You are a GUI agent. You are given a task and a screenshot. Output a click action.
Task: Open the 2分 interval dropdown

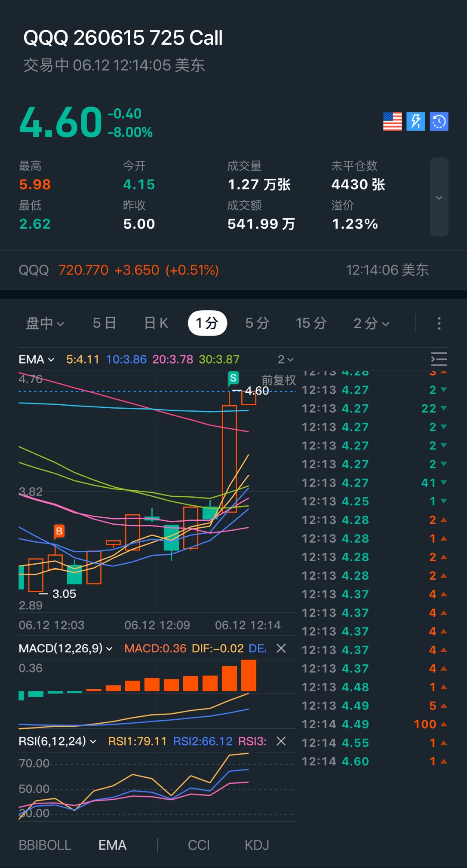click(372, 323)
